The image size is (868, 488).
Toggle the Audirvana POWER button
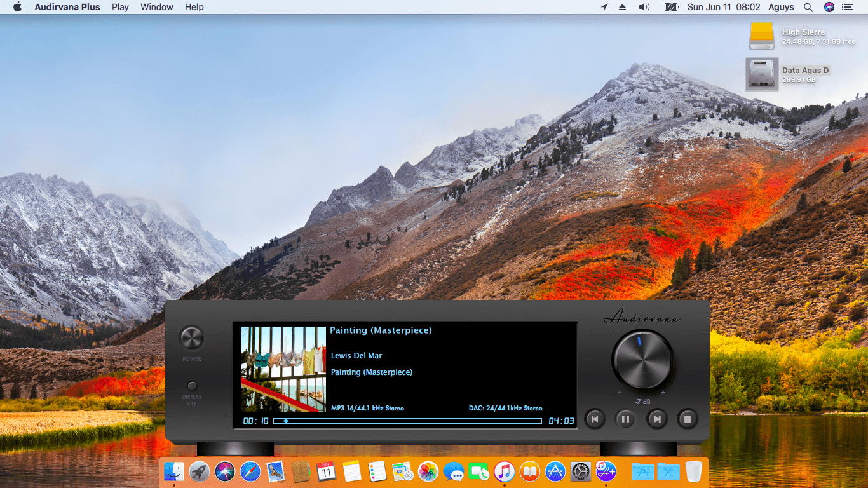click(x=191, y=338)
